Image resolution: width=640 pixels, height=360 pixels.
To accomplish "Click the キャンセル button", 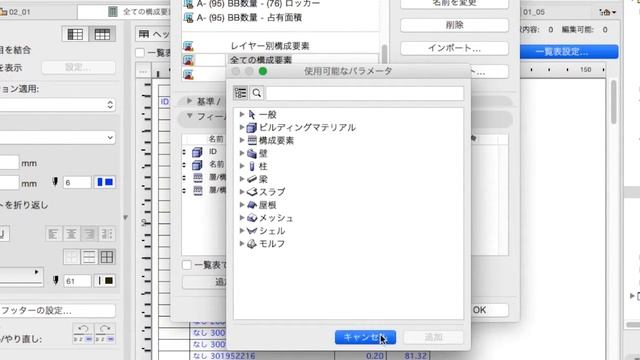I will pyautogui.click(x=365, y=337).
